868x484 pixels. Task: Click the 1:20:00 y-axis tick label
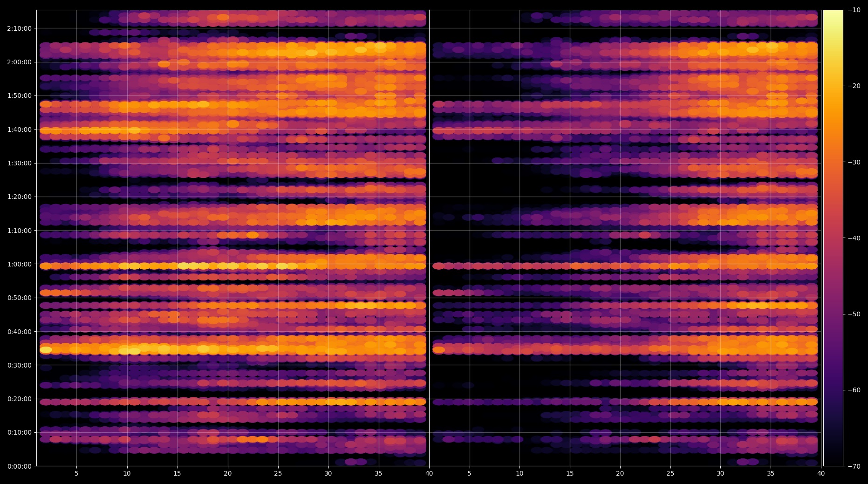pos(19,197)
